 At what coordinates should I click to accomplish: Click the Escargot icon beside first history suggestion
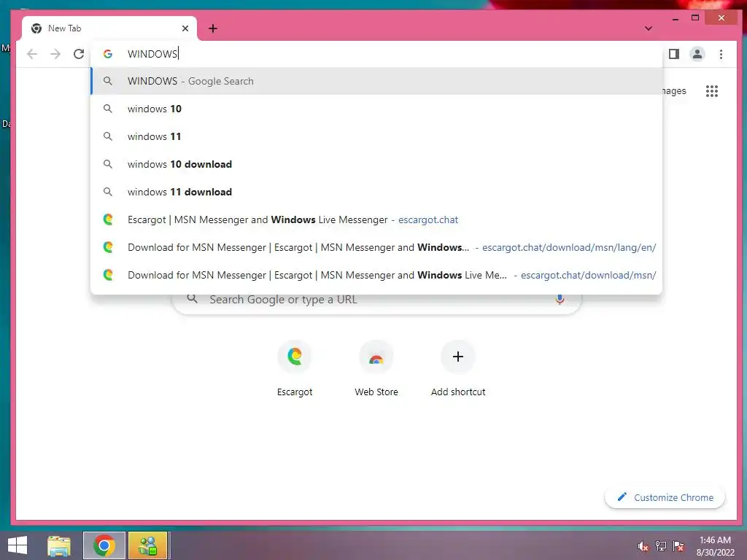tap(108, 219)
